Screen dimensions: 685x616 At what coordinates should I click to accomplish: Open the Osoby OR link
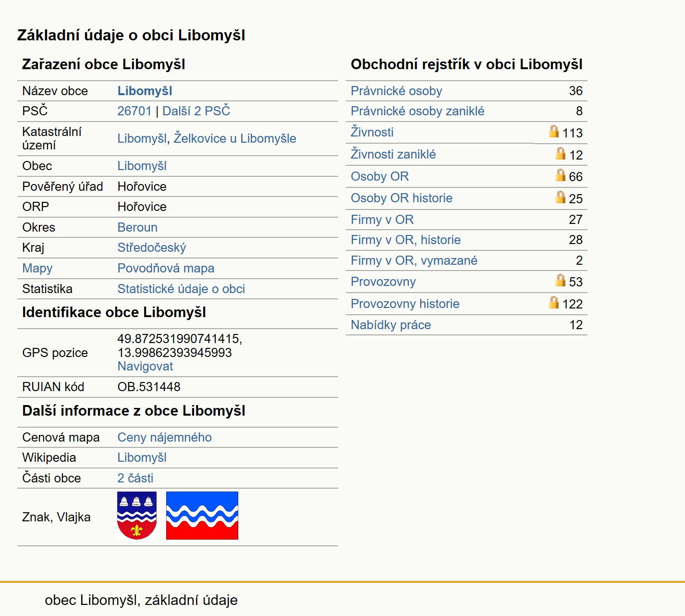[x=379, y=176]
